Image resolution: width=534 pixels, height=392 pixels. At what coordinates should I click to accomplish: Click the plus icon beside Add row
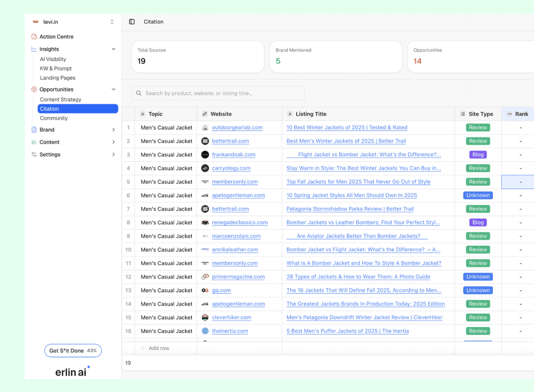143,348
